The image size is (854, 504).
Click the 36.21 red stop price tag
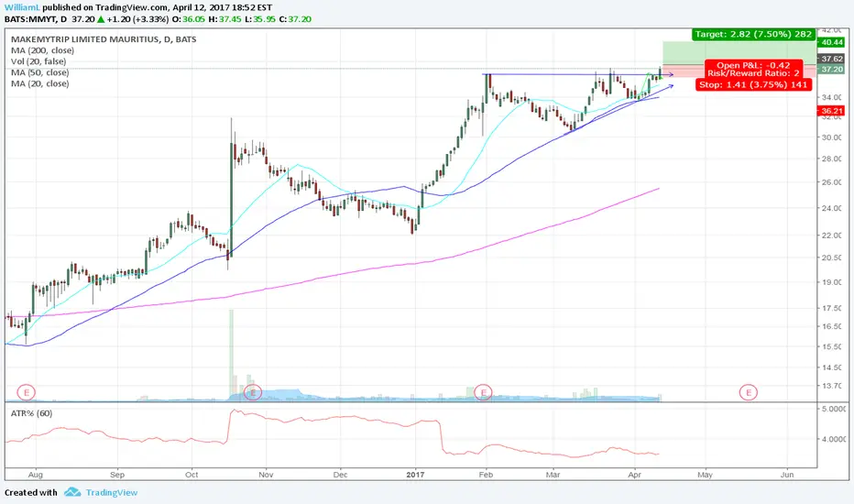[x=832, y=111]
